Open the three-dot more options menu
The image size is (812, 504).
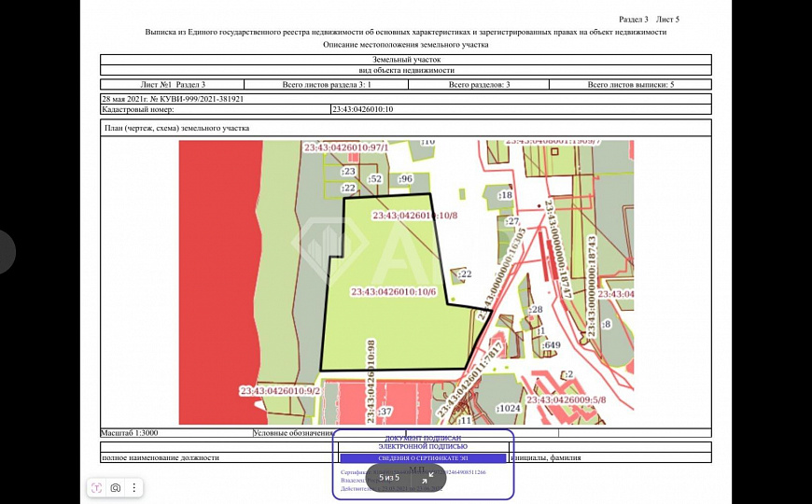pos(134,487)
